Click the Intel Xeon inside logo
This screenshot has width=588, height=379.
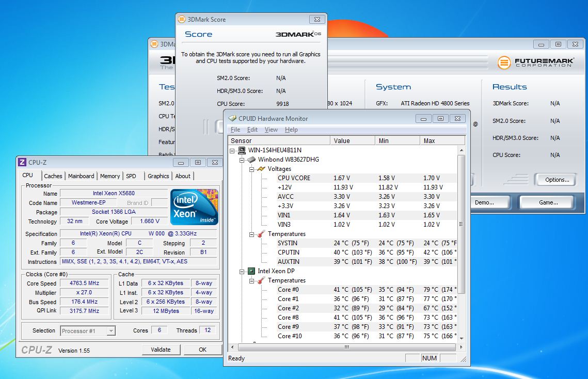(x=194, y=207)
